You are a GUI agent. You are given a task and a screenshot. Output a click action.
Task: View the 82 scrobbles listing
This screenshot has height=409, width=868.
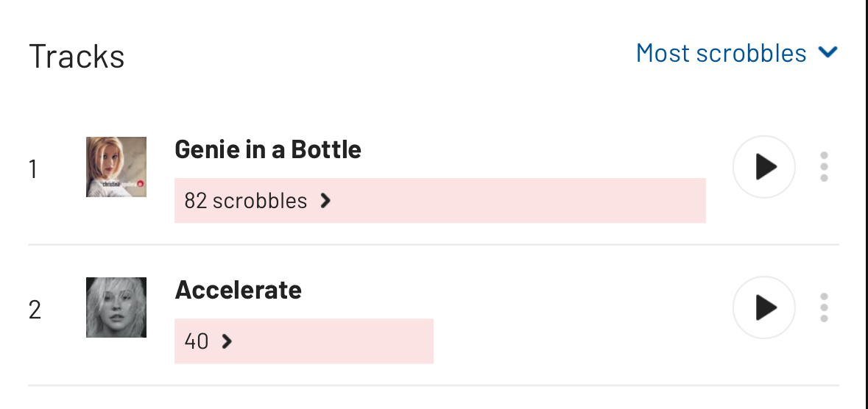[246, 201]
